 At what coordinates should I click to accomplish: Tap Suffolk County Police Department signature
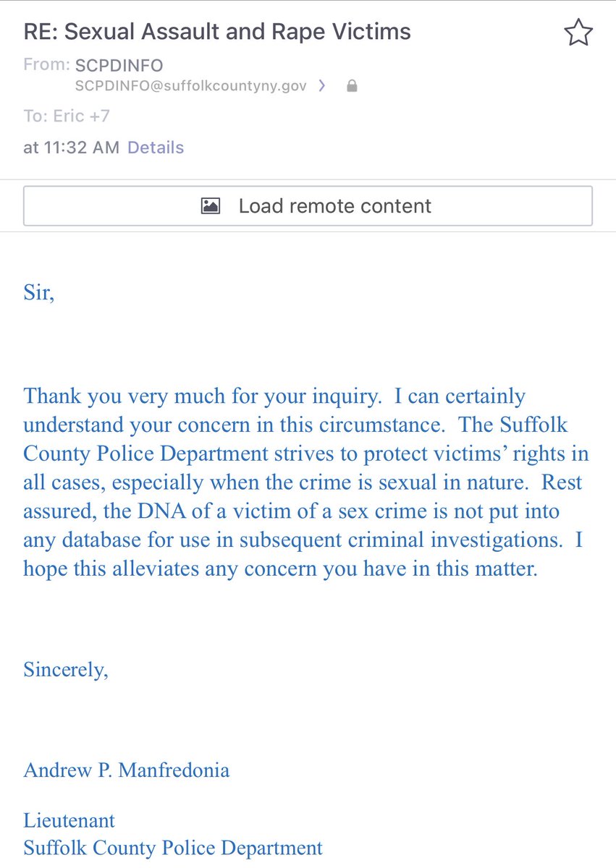pyautogui.click(x=173, y=848)
